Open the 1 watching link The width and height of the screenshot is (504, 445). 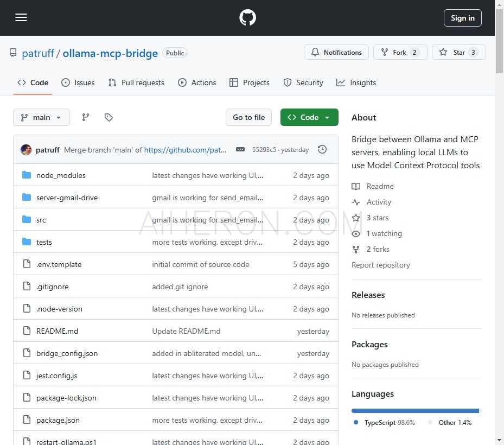tap(377, 233)
